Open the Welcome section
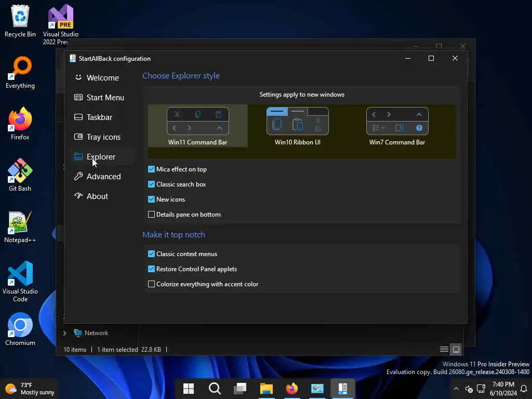The width and height of the screenshot is (532, 399). coord(102,78)
